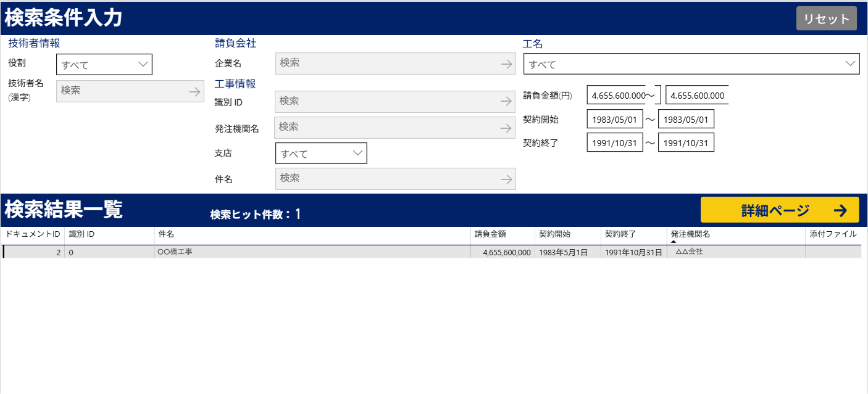Click the maximum 請負金額 input field
868x394 pixels.
(x=696, y=96)
